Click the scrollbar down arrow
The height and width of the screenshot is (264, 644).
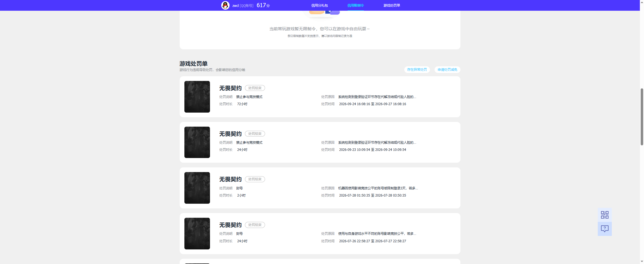tap(642, 262)
